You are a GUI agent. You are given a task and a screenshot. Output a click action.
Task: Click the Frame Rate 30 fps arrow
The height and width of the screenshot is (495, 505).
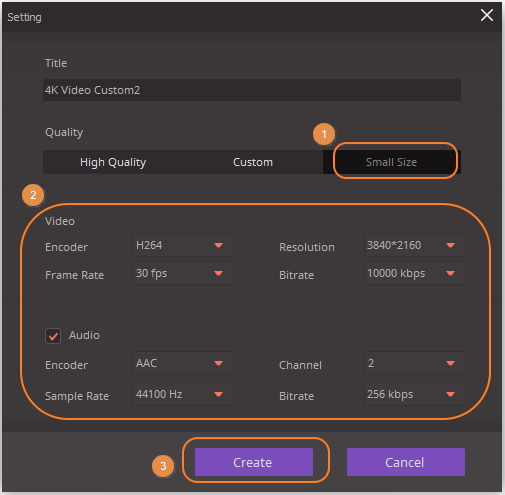click(218, 273)
